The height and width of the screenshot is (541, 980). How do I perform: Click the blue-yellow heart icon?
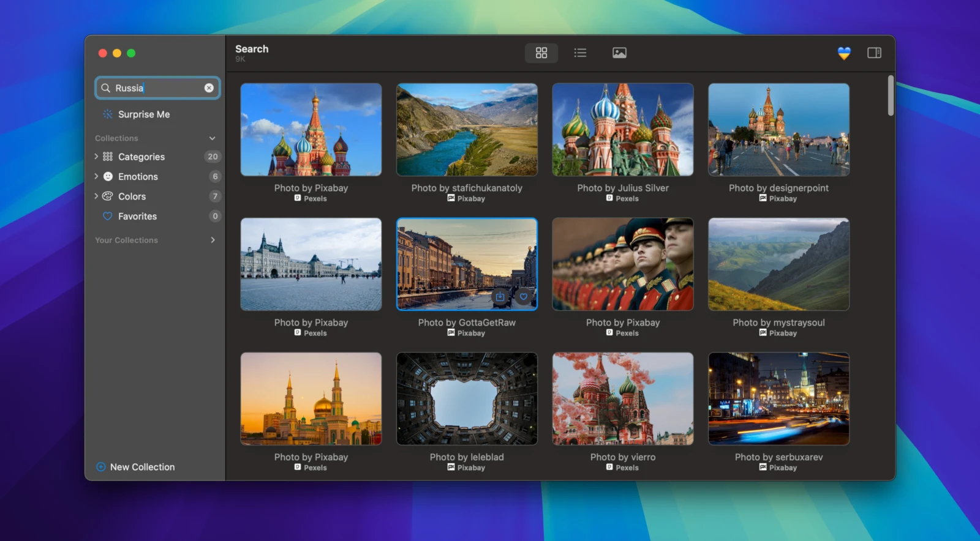point(844,53)
